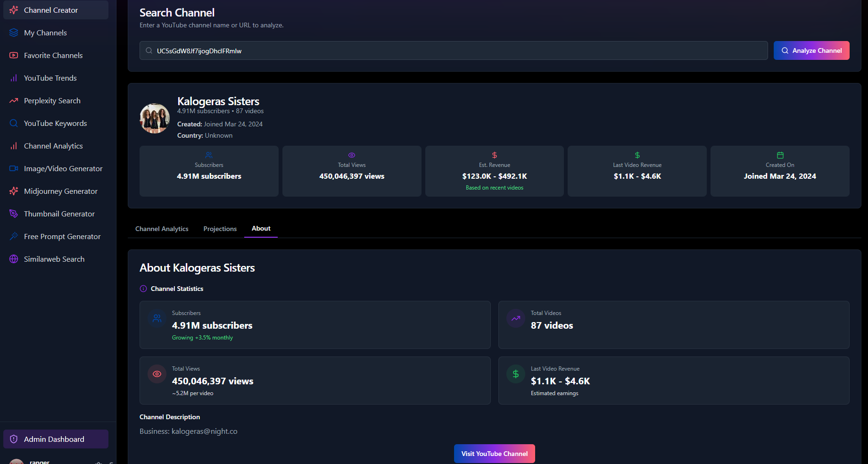The width and height of the screenshot is (868, 464).
Task: Click the Analyze Channel button
Action: point(811,50)
